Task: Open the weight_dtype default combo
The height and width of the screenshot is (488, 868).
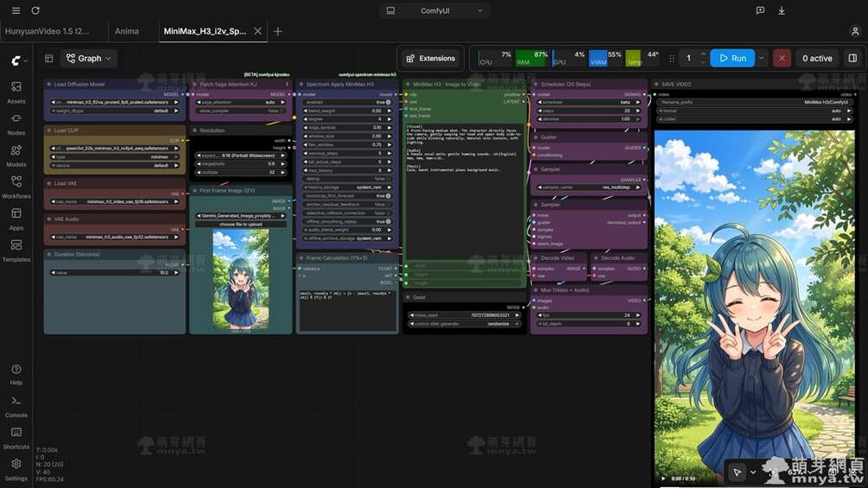Action: (115, 111)
